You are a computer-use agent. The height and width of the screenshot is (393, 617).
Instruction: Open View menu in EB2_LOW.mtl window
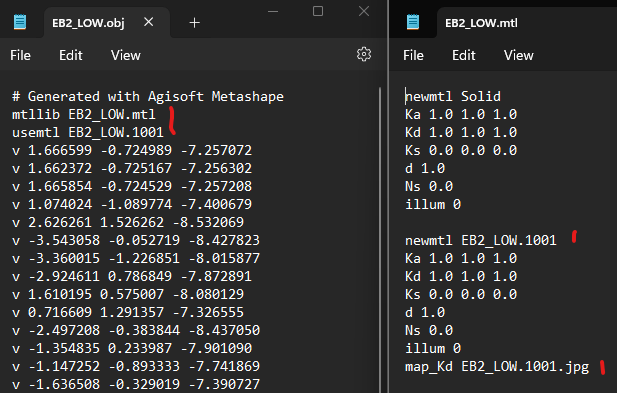pos(519,55)
